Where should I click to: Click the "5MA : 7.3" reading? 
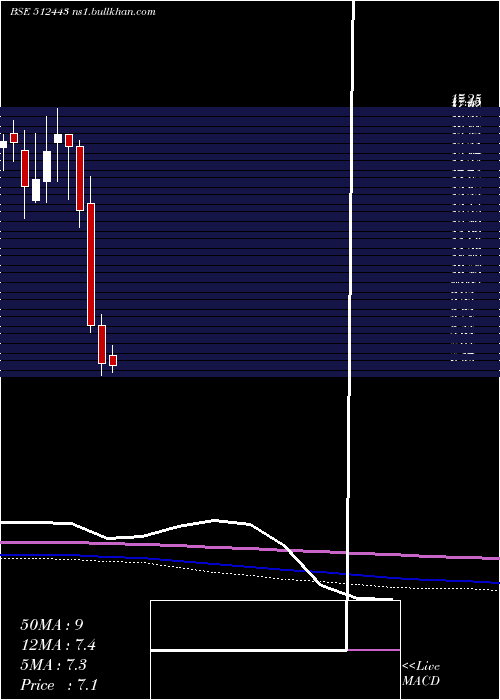point(53,665)
